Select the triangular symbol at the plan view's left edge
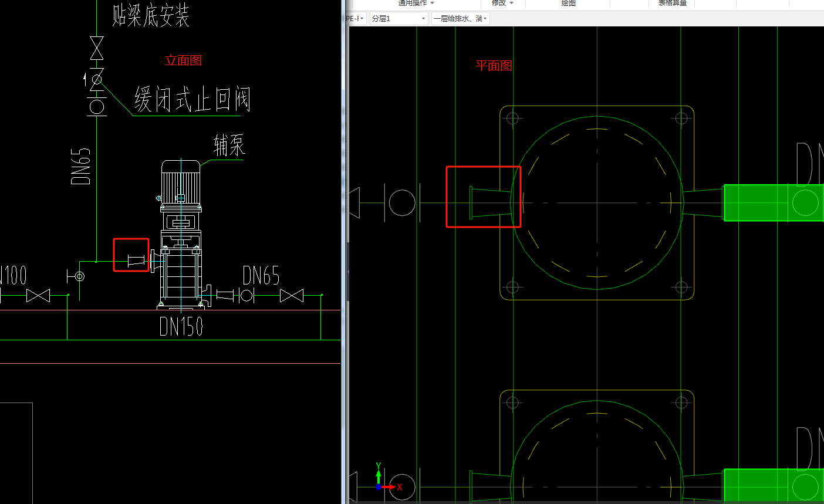This screenshot has height=504, width=824. coord(354,203)
